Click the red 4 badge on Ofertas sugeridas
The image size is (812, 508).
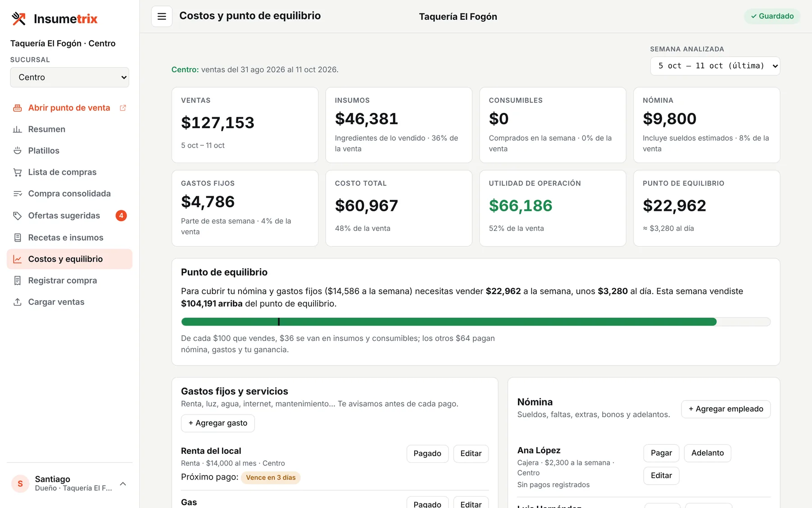(x=121, y=216)
